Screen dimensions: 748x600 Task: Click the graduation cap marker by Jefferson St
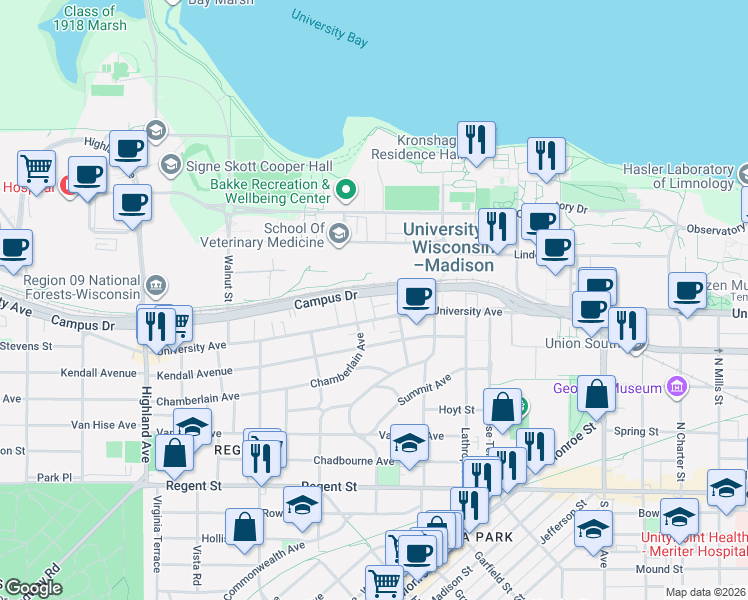593,532
